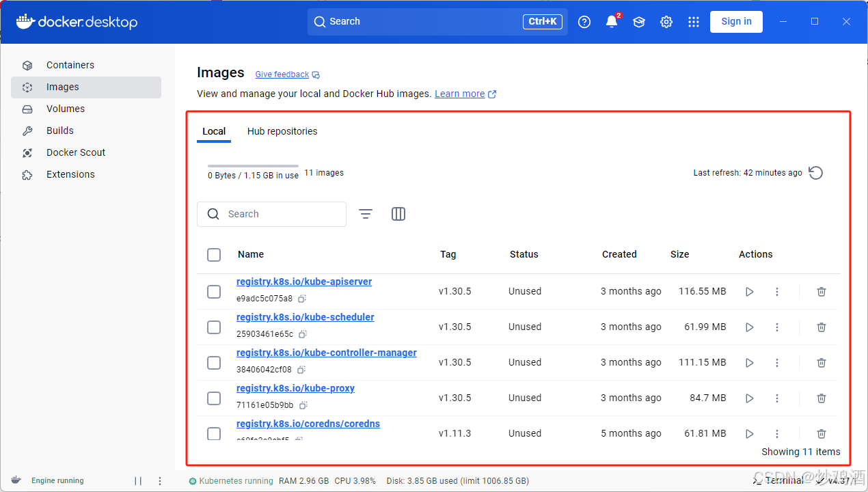868x492 pixels.
Task: Open Docker Scout in the sidebar
Action: pos(86,152)
